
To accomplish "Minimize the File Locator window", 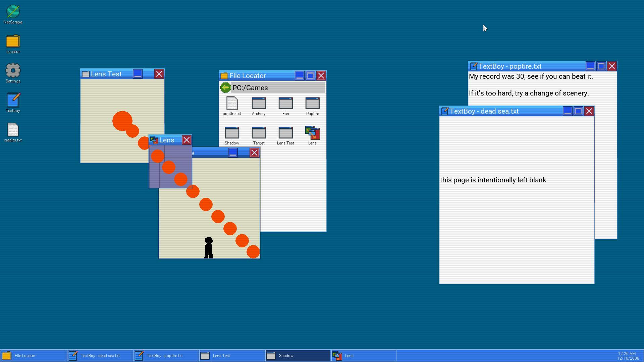I will (x=300, y=76).
